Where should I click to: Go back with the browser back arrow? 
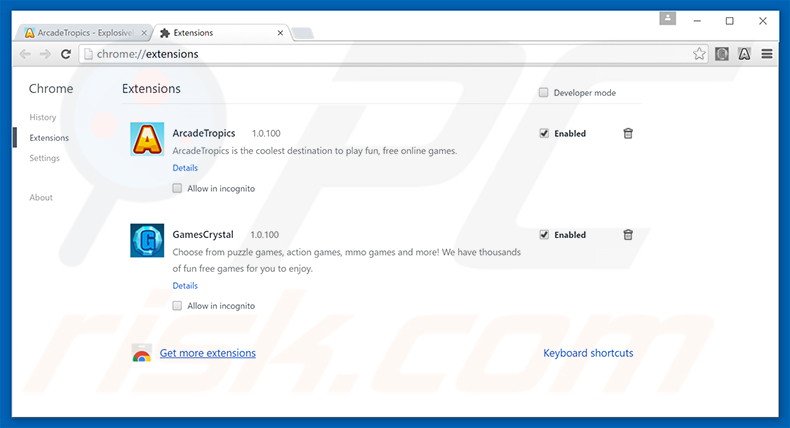coord(25,54)
